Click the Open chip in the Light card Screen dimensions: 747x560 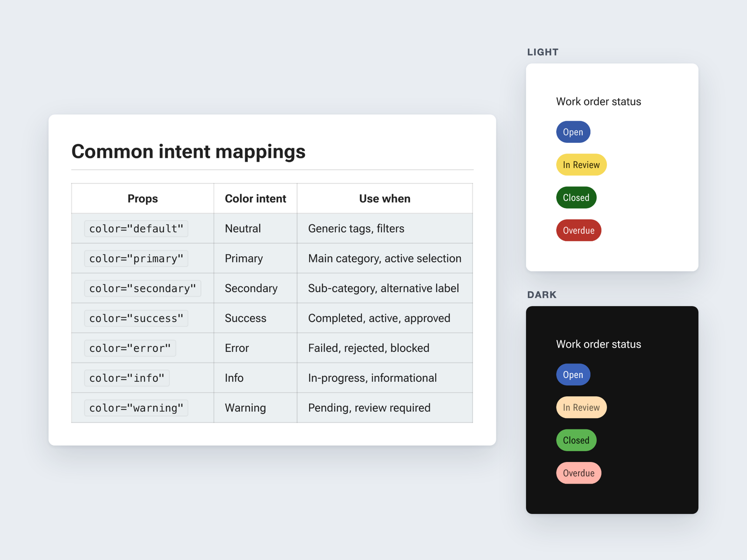coord(573,132)
